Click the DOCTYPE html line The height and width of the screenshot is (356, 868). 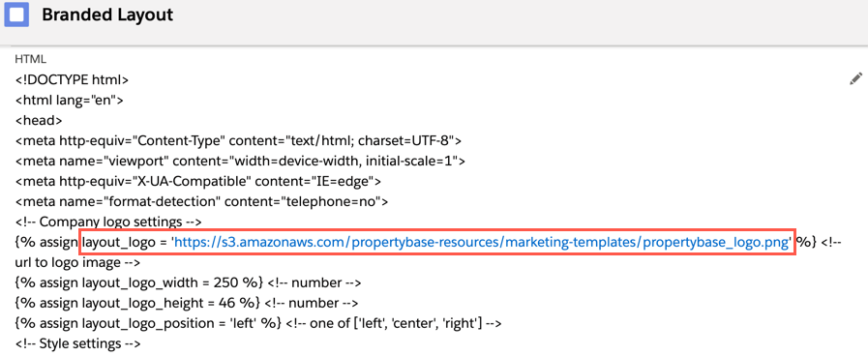(72, 79)
